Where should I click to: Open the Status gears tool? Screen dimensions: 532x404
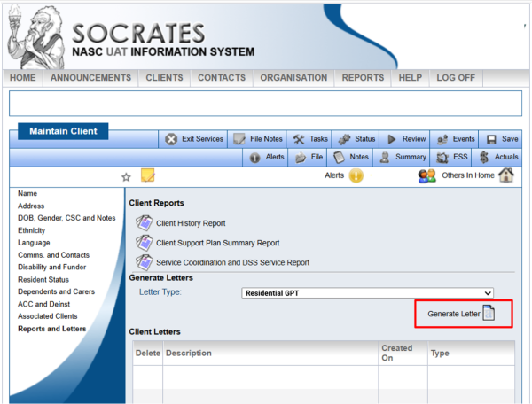(x=356, y=139)
